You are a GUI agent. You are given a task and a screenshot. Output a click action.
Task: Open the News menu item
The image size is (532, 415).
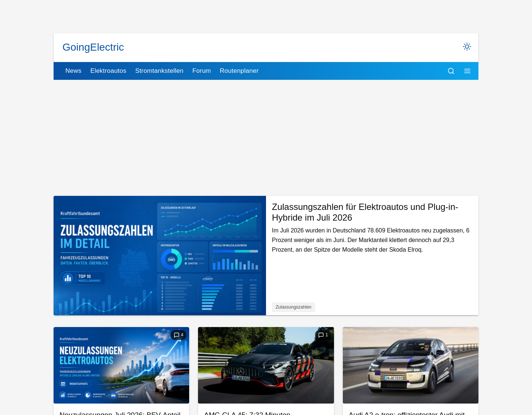click(73, 71)
